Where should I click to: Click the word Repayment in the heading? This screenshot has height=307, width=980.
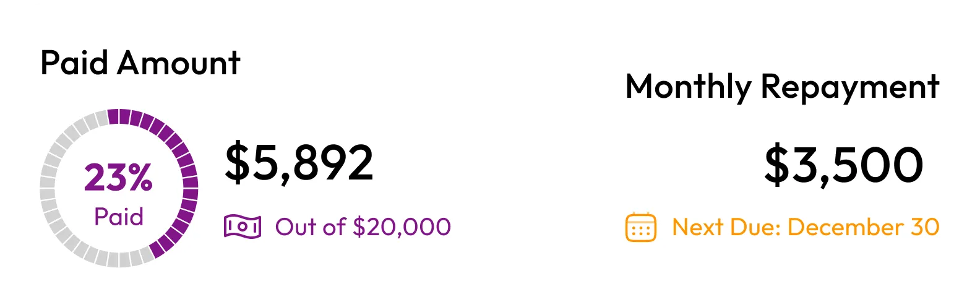click(849, 87)
